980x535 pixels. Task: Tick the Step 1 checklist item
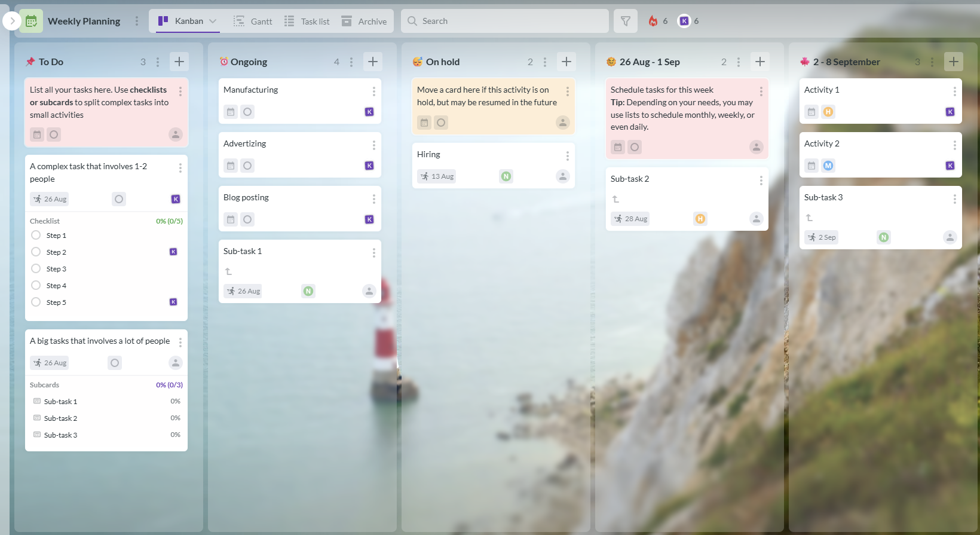(x=36, y=235)
